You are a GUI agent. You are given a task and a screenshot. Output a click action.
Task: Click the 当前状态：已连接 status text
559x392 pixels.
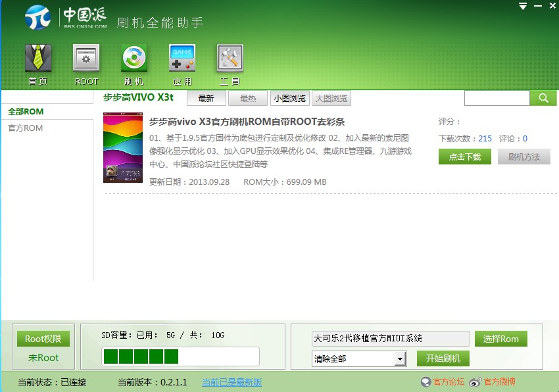pyautogui.click(x=52, y=382)
